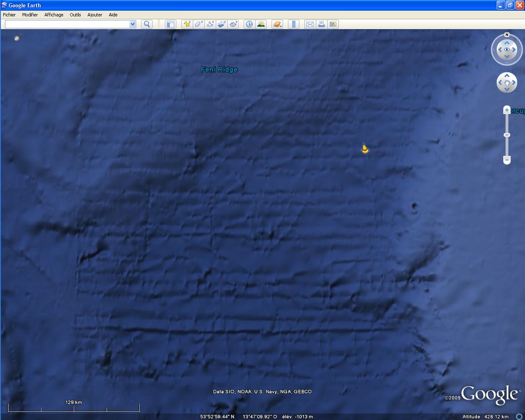Image resolution: width=525 pixels, height=420 pixels.
Task: Click the Feni Ridge map label
Action: pyautogui.click(x=219, y=69)
